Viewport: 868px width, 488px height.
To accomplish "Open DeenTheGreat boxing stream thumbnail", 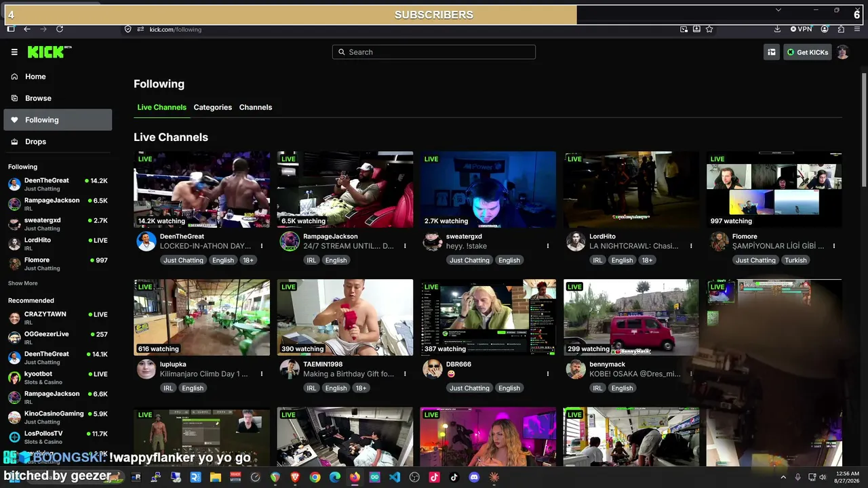I will point(201,190).
